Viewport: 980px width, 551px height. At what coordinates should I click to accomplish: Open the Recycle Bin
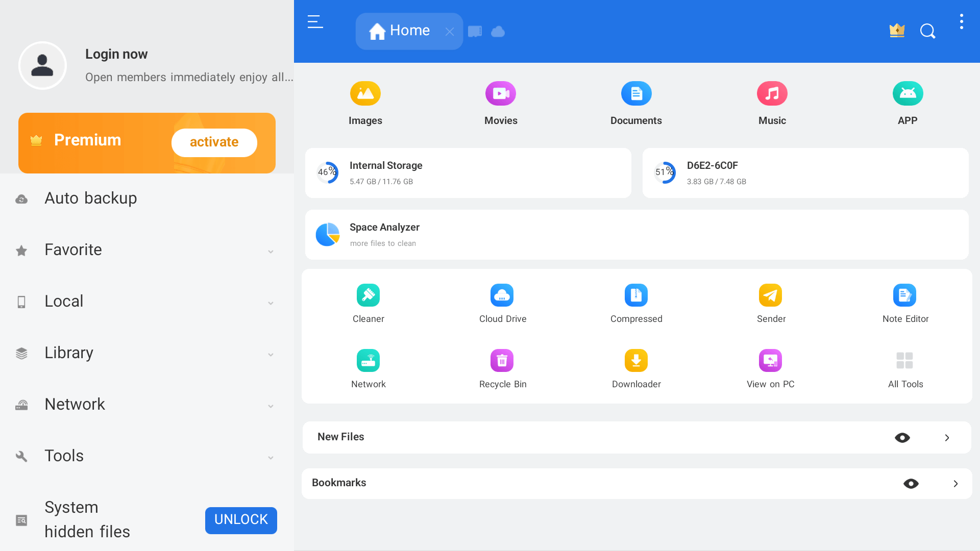[502, 367]
